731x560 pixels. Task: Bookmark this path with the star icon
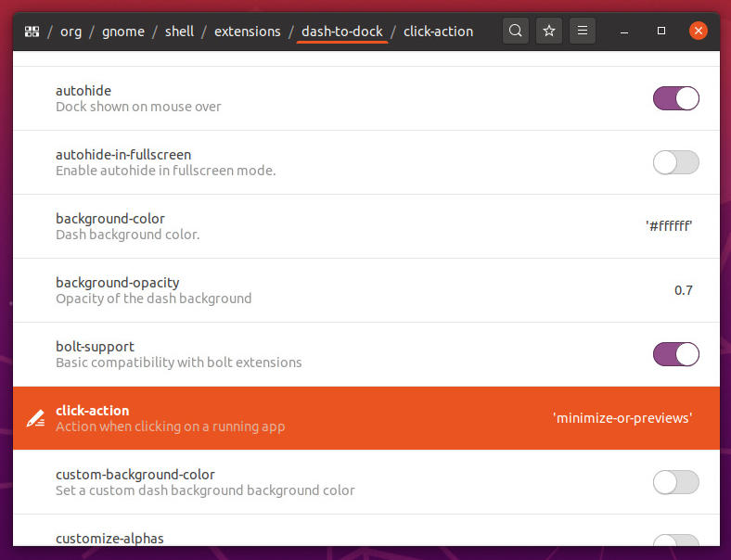click(x=549, y=31)
